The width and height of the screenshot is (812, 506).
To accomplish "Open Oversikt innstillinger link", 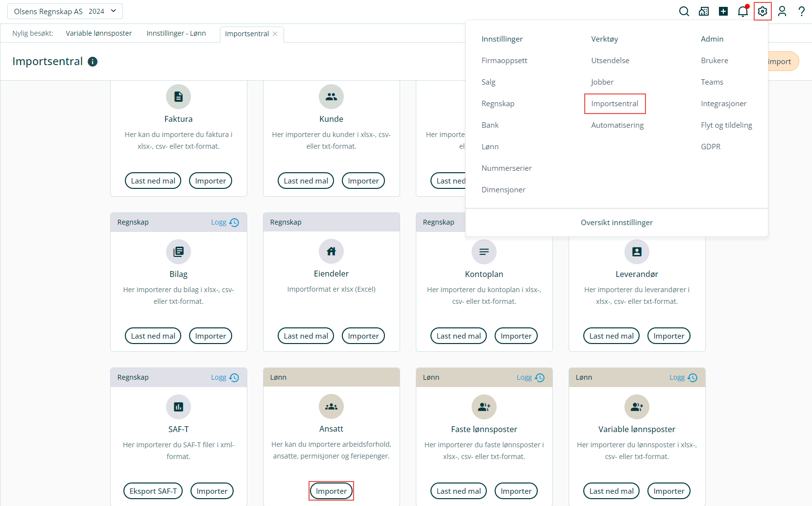I will click(x=617, y=223).
